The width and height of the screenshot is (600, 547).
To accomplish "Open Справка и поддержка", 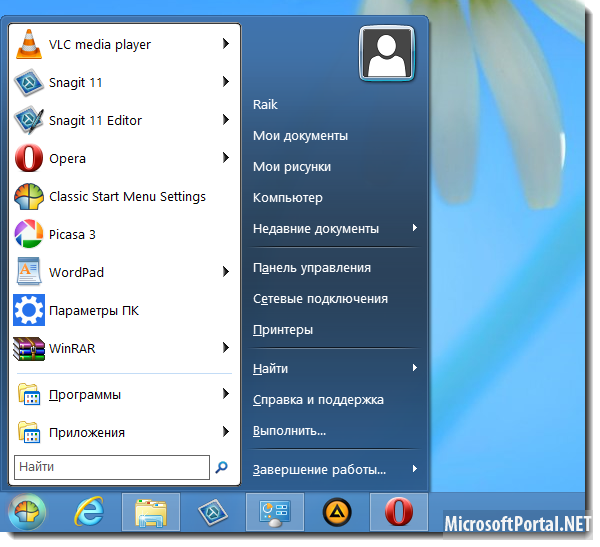I will click(318, 400).
